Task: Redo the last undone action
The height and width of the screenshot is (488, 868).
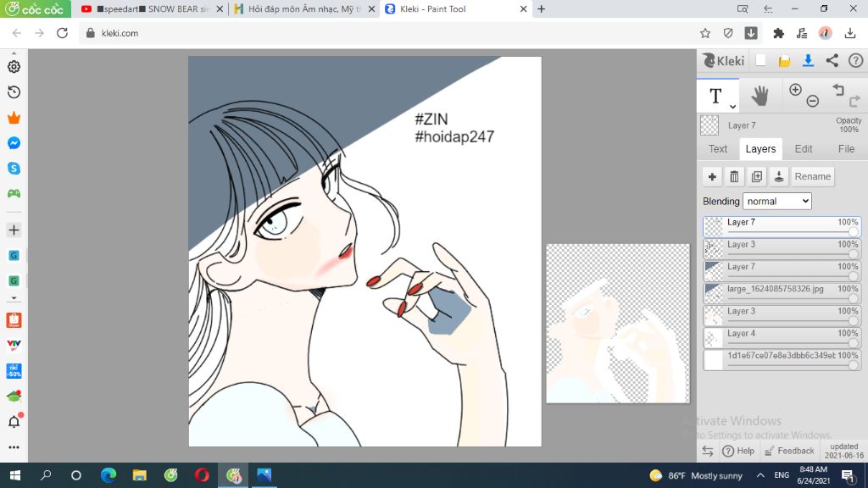Action: [x=854, y=101]
